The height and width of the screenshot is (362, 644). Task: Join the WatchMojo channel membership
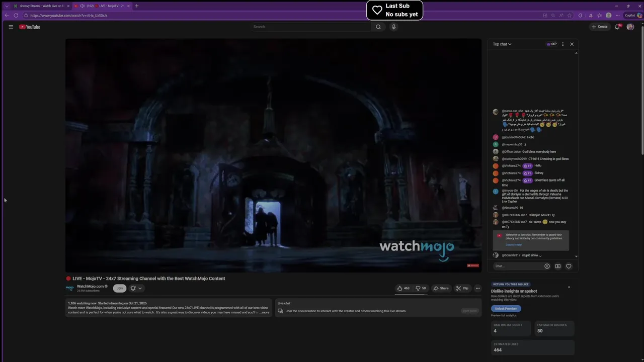119,288
